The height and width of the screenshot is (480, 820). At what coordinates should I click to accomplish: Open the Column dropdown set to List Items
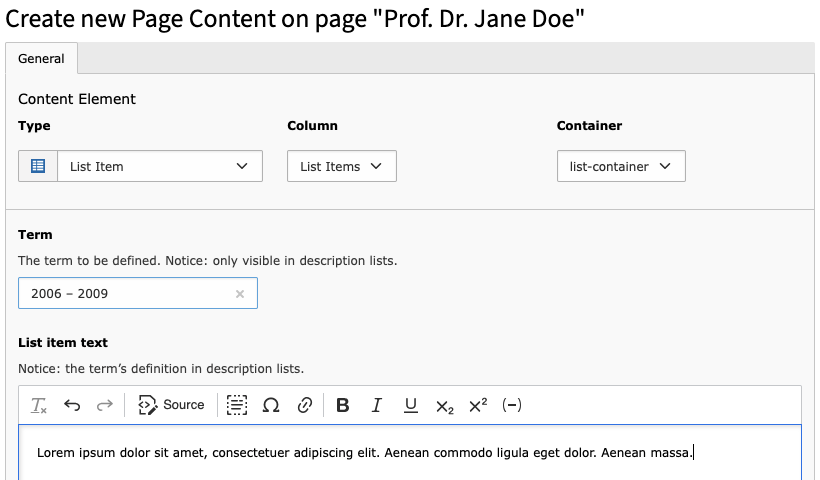(341, 167)
